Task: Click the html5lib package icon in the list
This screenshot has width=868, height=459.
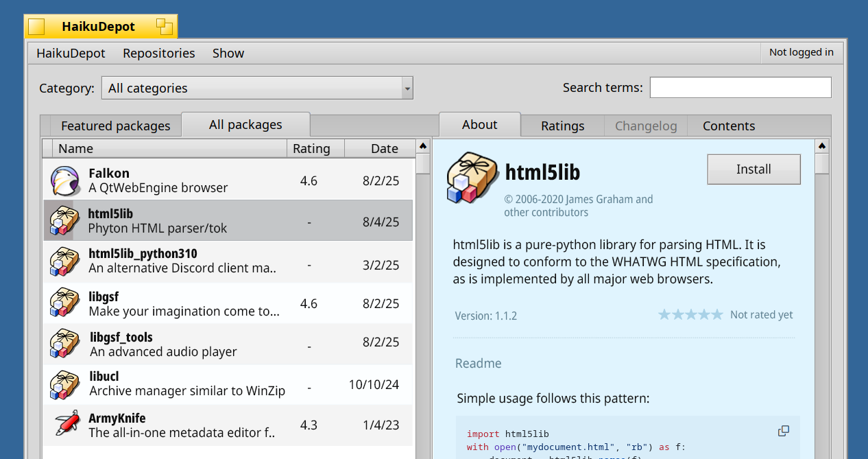Action: tap(65, 220)
